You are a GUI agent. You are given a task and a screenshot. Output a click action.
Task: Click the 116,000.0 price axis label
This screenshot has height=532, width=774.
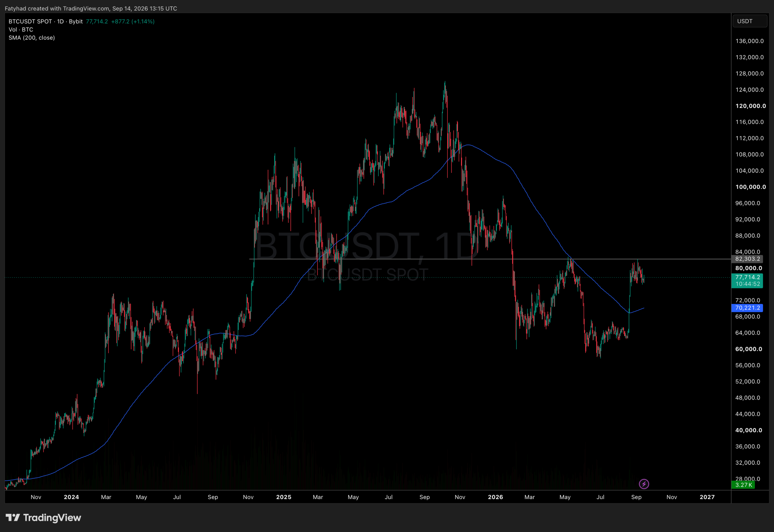click(x=750, y=122)
